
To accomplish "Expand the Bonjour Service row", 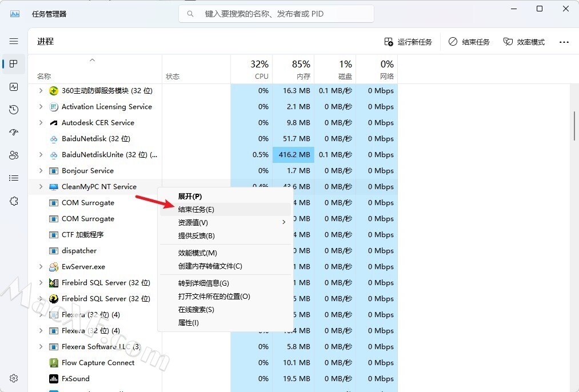I will pos(41,170).
